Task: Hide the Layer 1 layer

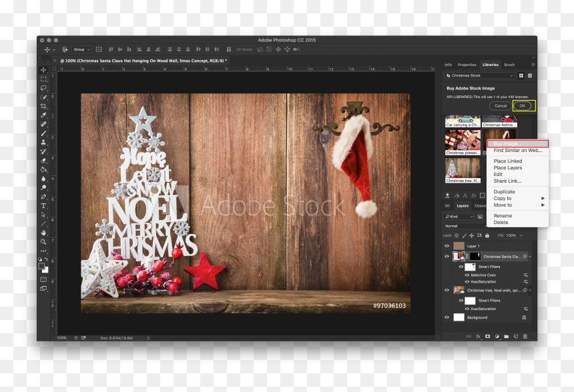Action: point(447,246)
